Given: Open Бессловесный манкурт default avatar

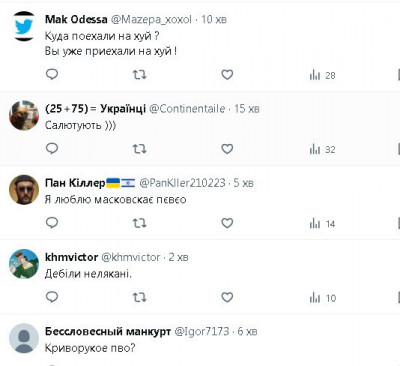Looking at the screenshot, I should (x=24, y=338).
